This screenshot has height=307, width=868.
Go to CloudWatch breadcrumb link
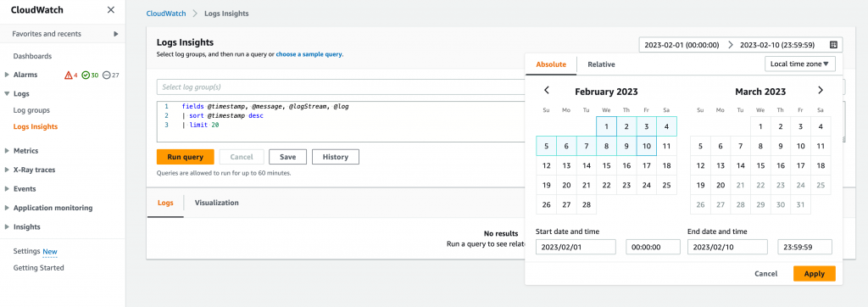[165, 14]
